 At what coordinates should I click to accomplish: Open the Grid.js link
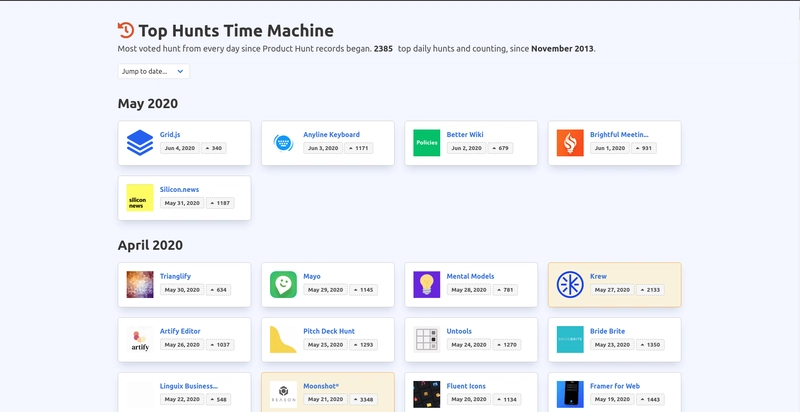[x=170, y=135]
